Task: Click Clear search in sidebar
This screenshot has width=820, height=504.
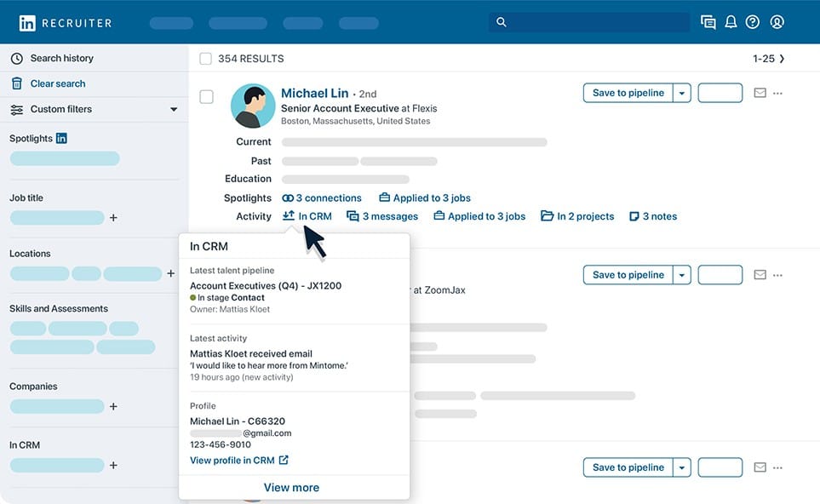Action: [x=57, y=83]
